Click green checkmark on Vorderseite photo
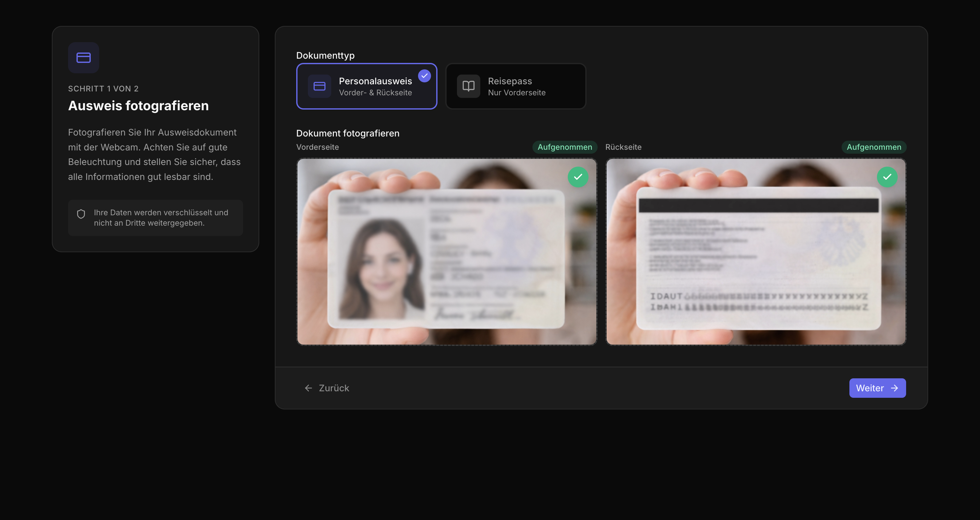The height and width of the screenshot is (520, 980). (x=578, y=177)
